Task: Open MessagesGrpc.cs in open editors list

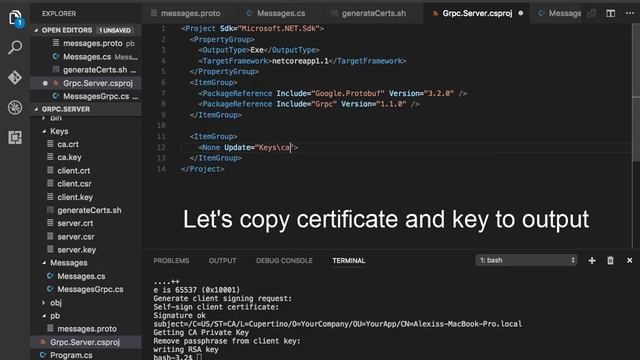Action: [x=86, y=96]
